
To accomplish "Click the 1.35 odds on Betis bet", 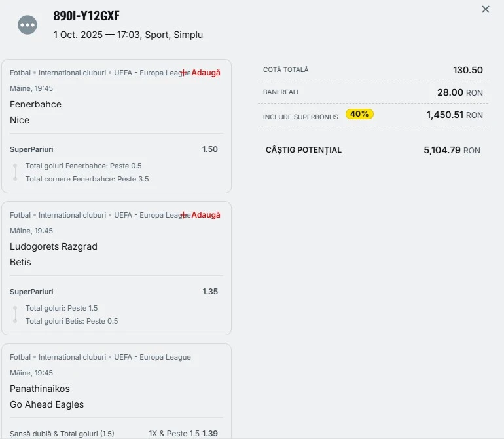I will pos(210,292).
